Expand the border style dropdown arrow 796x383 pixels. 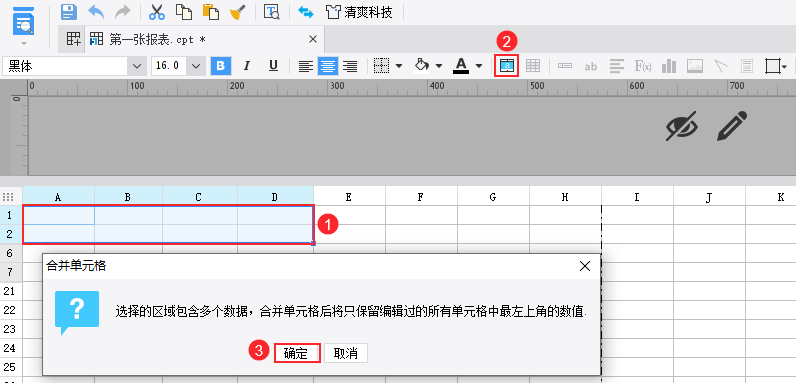[x=399, y=66]
